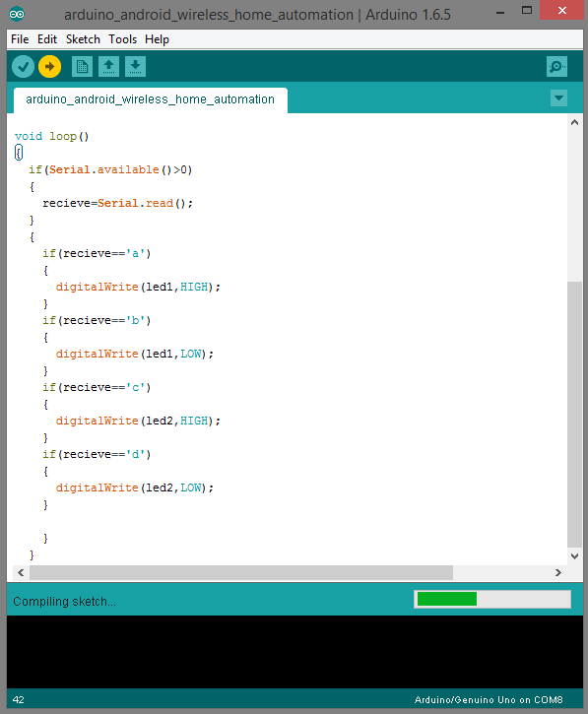Close the Arduino IDE window

tap(562, 10)
